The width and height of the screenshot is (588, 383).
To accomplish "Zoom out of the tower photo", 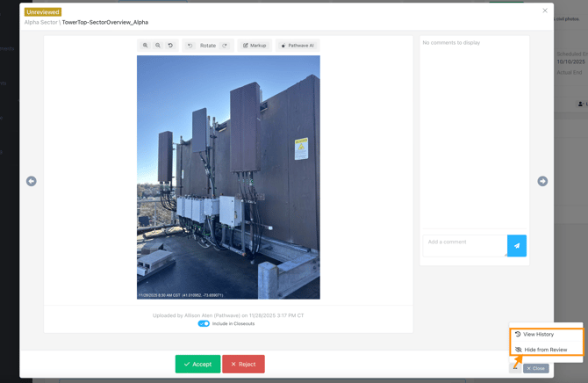I will (158, 46).
